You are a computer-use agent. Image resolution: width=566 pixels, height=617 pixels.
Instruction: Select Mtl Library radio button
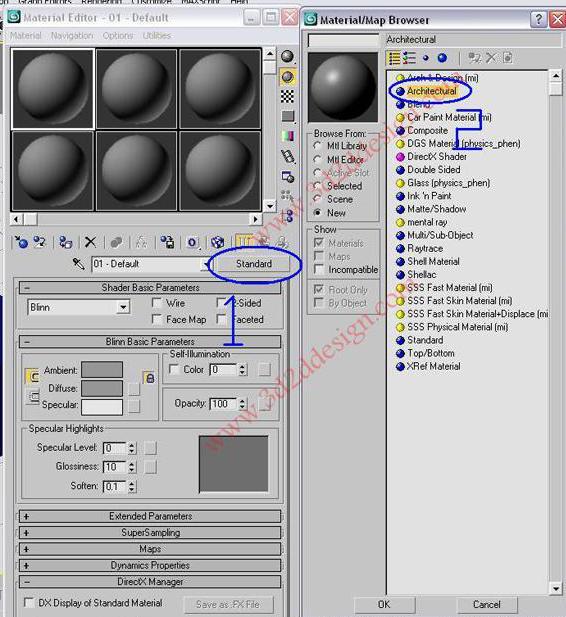tap(318, 146)
